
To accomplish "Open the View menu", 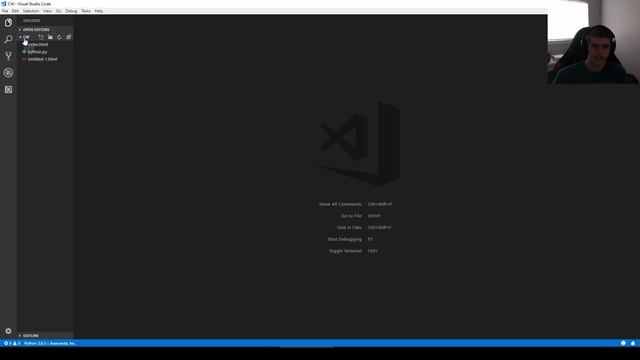I will (47, 11).
